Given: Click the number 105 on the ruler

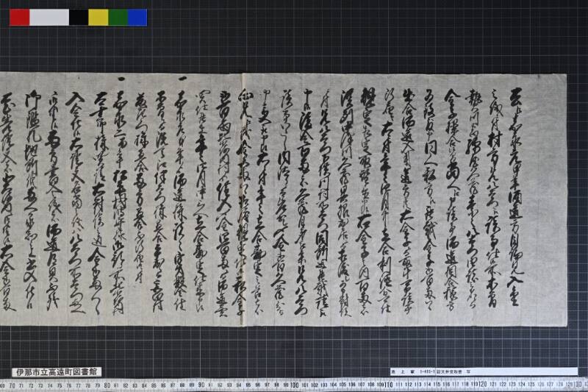Looking at the screenshot, I should [343, 385].
